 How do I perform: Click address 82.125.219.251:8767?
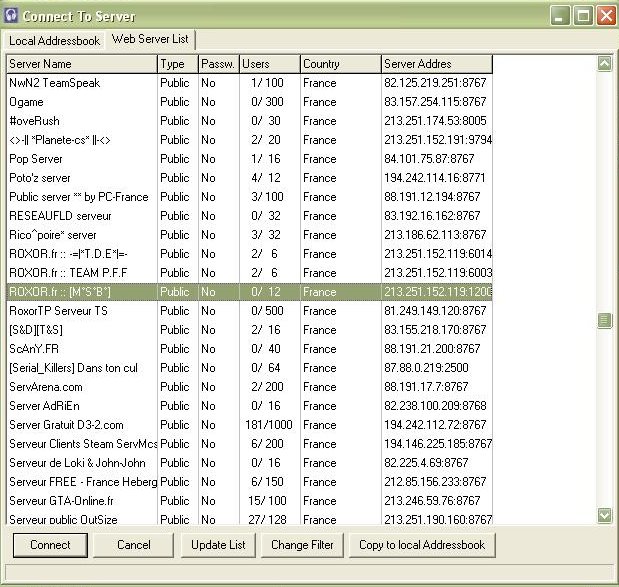pos(435,83)
